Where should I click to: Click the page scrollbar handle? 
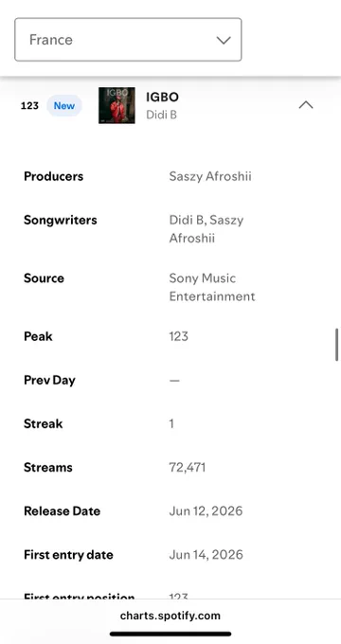[x=337, y=345]
